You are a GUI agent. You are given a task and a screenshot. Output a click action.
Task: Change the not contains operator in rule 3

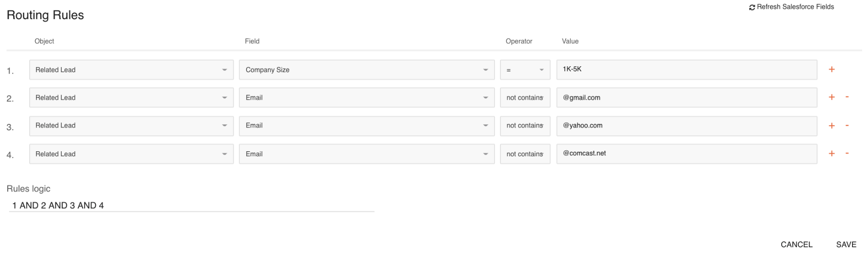click(x=525, y=126)
